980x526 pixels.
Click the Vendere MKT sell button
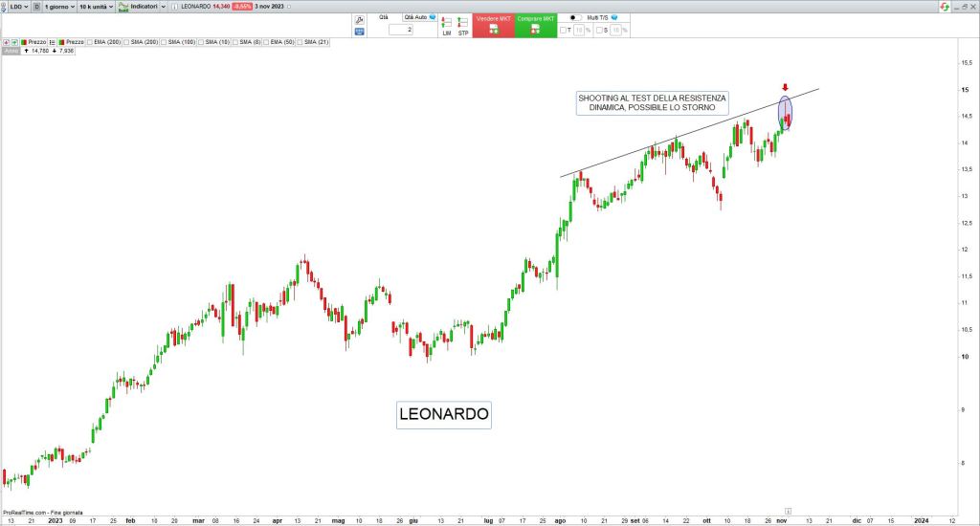point(493,26)
